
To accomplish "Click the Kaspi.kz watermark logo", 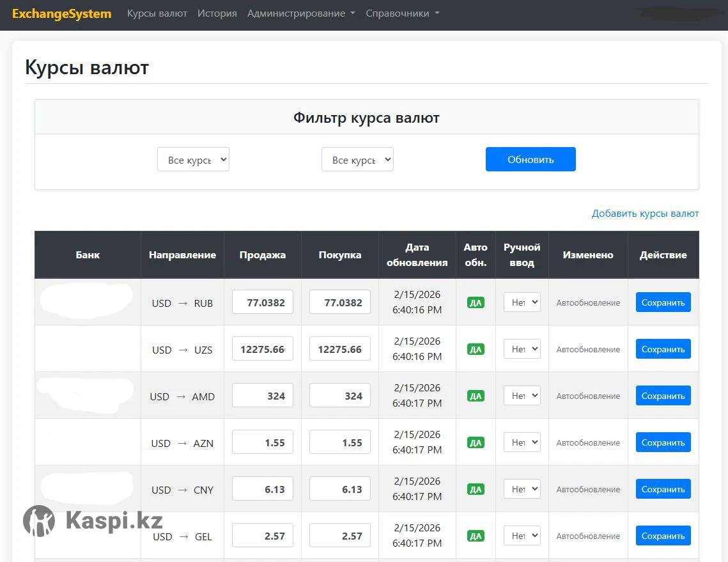I will tap(93, 521).
